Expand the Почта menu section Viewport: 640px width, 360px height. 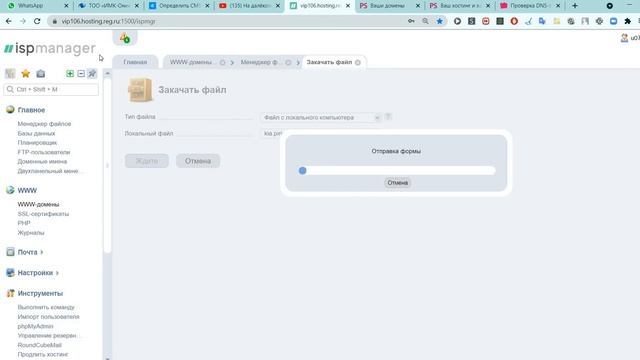[30, 252]
